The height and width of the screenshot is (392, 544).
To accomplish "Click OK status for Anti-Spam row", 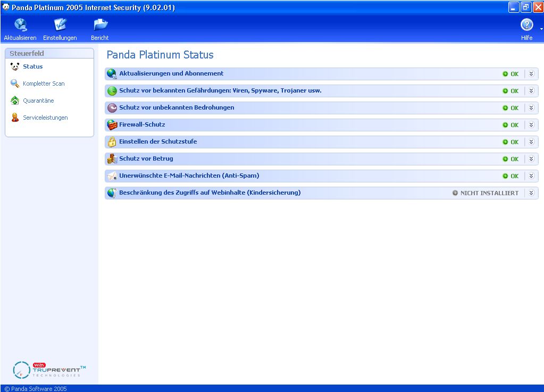I will pyautogui.click(x=510, y=176).
